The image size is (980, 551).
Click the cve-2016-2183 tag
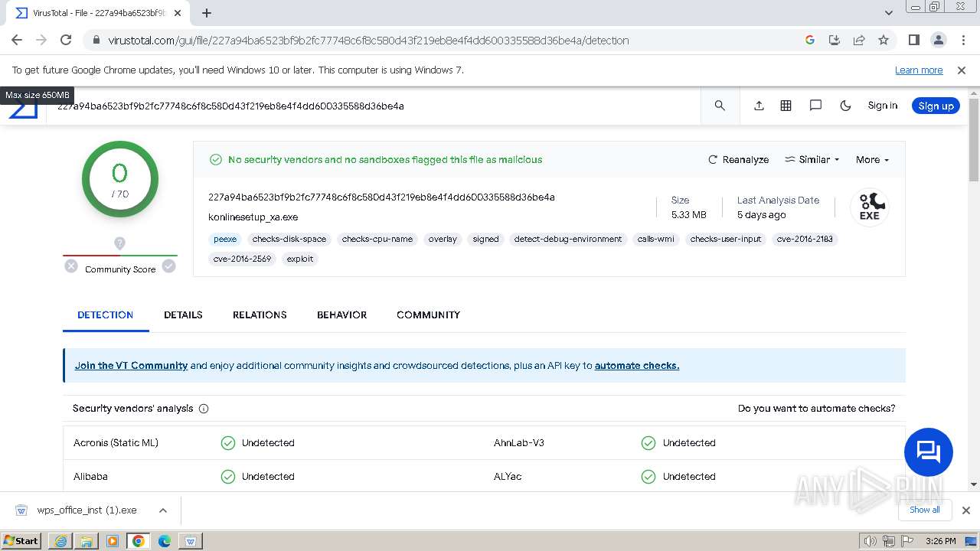click(x=805, y=239)
